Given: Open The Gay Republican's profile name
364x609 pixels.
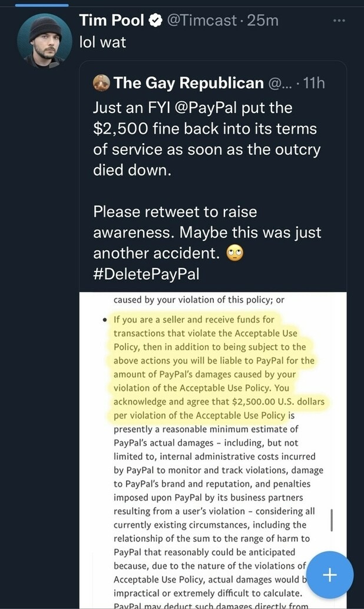Looking at the screenshot, I should point(188,83).
